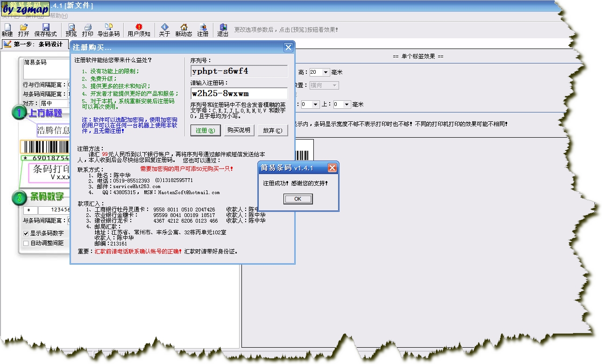The height and width of the screenshot is (364, 602).
Task: Click the 打开 (Open) folder icon
Action: (23, 30)
